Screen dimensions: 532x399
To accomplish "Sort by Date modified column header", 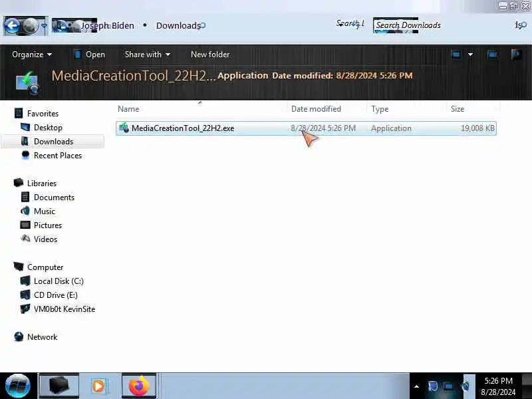I will (316, 109).
